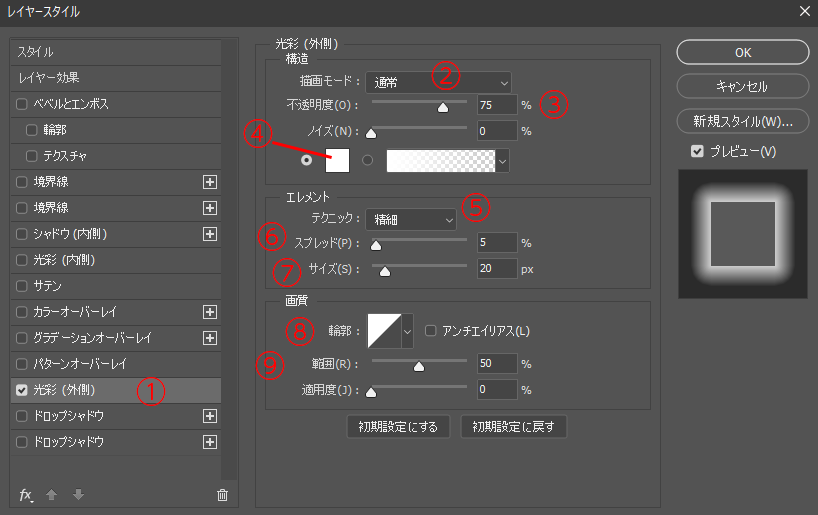Toggle the プレビュー(V) checkbox
Screen dimensions: 818x515
697,151
